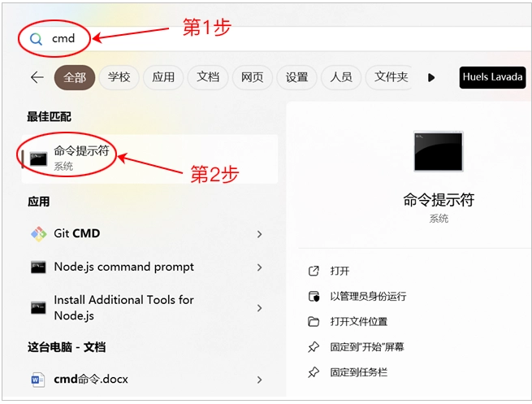Image resolution: width=532 pixels, height=404 pixels.
Task: Click the Node.js command prompt icon
Action: (38, 267)
